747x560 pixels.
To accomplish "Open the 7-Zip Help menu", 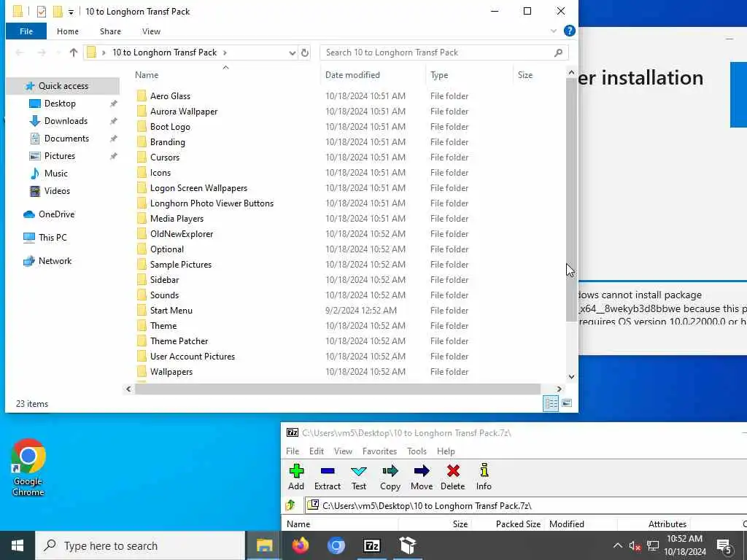I will click(446, 451).
